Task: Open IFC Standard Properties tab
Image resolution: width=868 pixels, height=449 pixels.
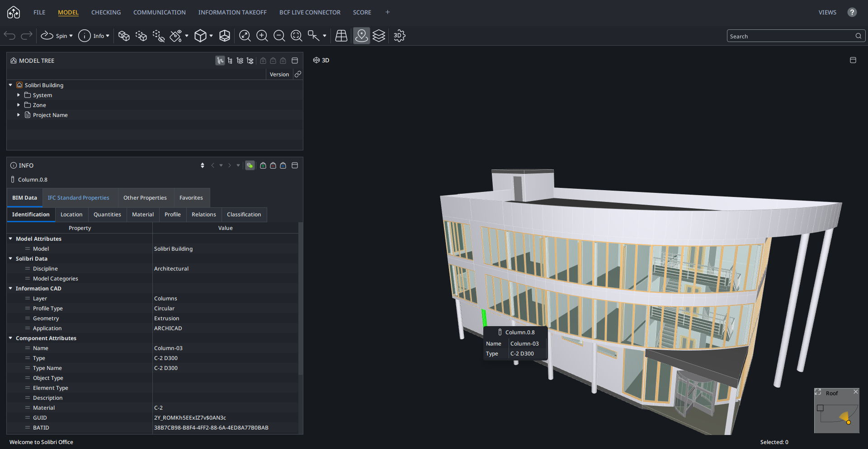Action: (79, 198)
